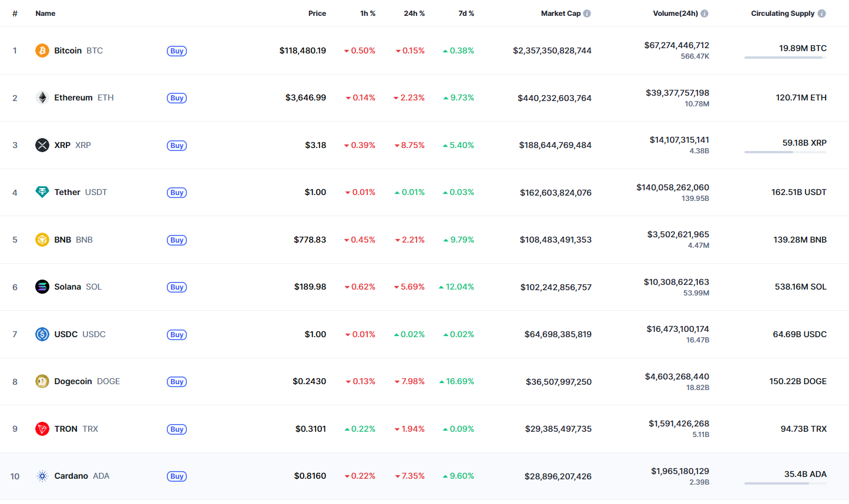Click the USDC coin logo
Image resolution: width=849 pixels, height=504 pixels.
pos(42,334)
